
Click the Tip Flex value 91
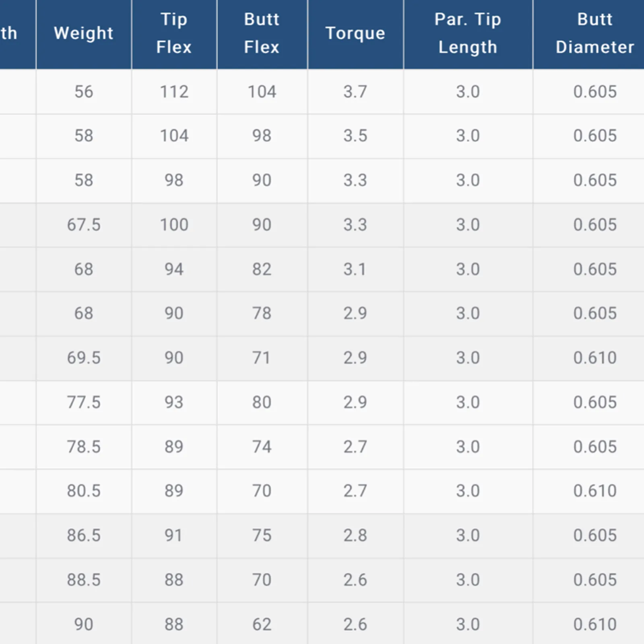pyautogui.click(x=174, y=535)
